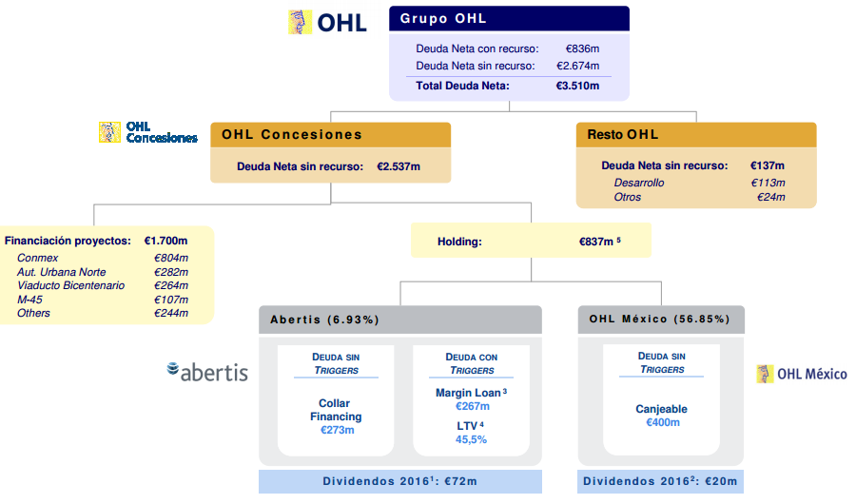Click the €113m value
The width and height of the screenshot is (856, 504).
768,183
